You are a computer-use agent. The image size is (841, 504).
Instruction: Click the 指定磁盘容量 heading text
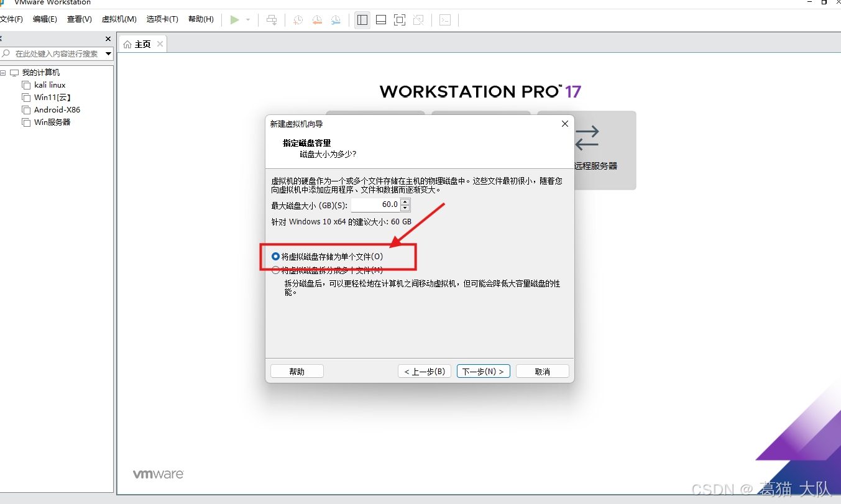(x=307, y=143)
